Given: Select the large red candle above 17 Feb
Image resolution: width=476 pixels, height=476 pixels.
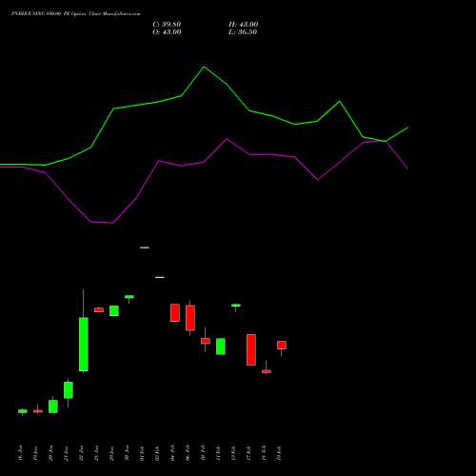Looking at the screenshot, I should pyautogui.click(x=251, y=349).
